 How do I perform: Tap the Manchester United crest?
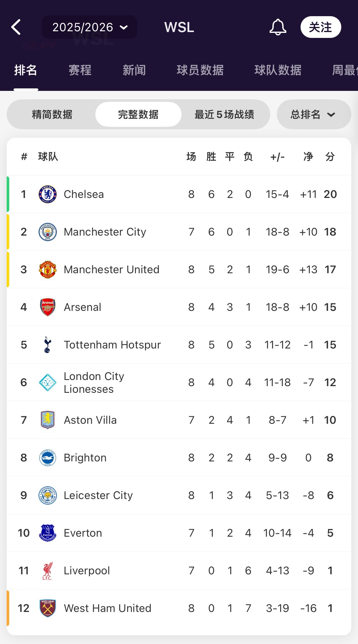click(x=48, y=270)
